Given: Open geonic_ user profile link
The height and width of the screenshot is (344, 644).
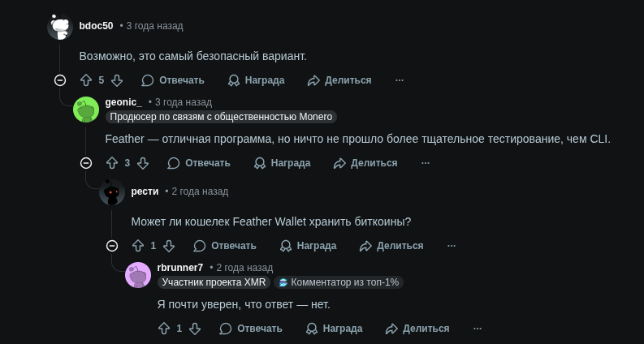Looking at the screenshot, I should (123, 102).
